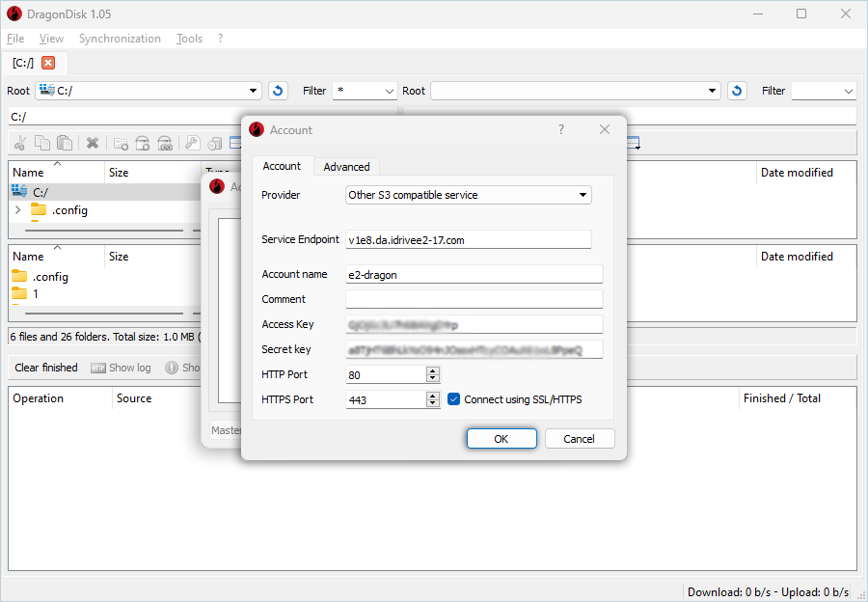Open the right pane empty Filter dropdown
The height and width of the screenshot is (602, 868).
pyautogui.click(x=824, y=91)
